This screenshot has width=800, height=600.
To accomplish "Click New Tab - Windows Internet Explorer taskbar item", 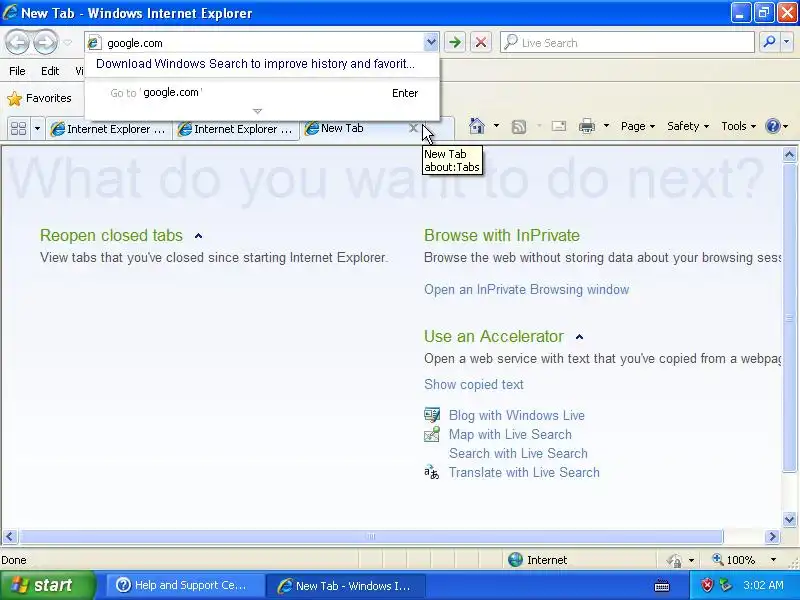I will (x=346, y=585).
